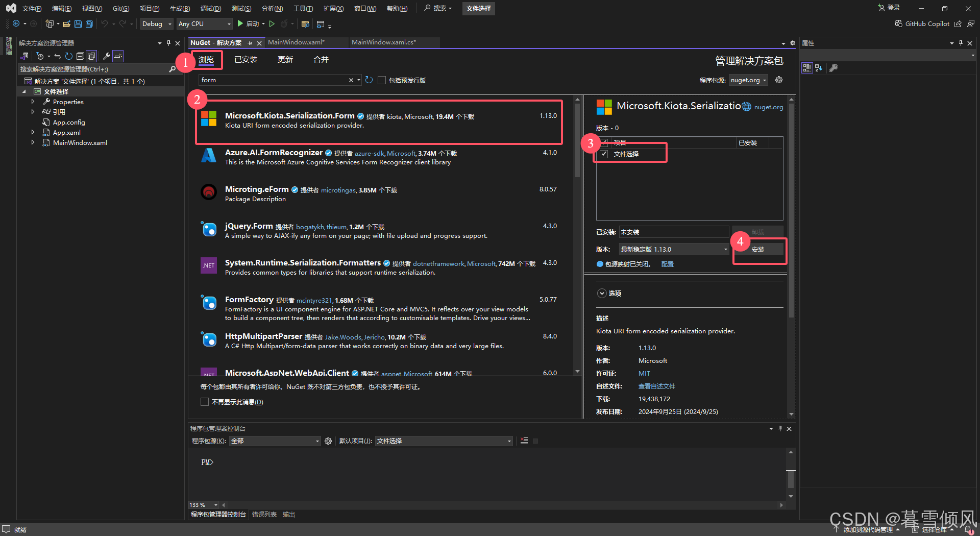Screen dimensions: 980x536
Task: Click start without debugging outline play icon
Action: tap(272, 23)
